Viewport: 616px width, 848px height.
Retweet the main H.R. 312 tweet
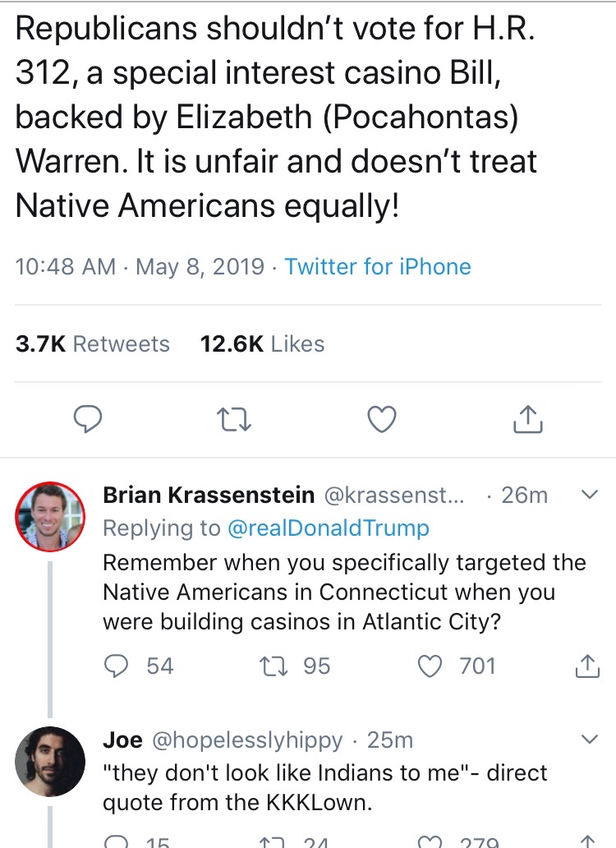[234, 420]
